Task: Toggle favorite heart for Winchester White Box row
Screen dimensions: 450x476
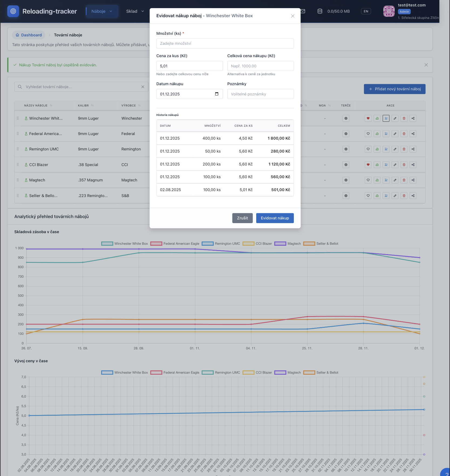Action: [x=368, y=118]
